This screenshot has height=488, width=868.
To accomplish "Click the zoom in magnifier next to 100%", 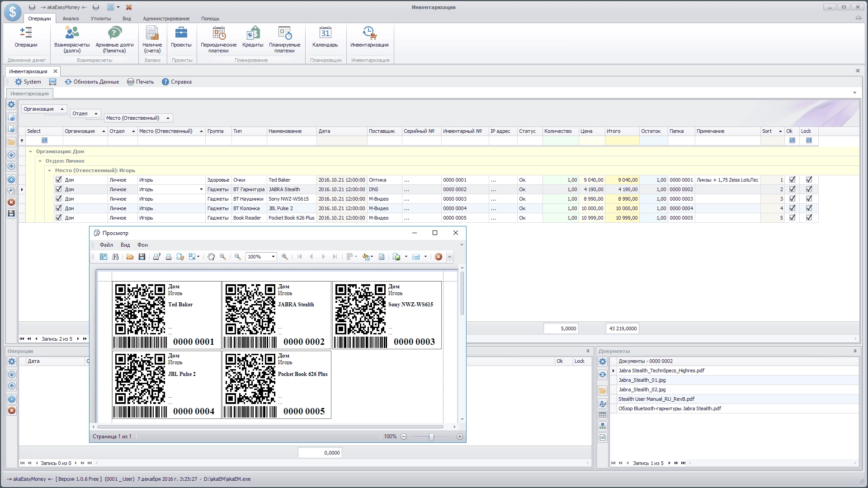I will click(285, 257).
